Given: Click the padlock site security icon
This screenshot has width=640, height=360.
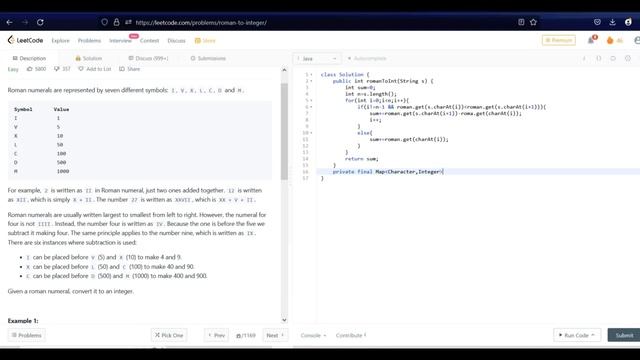Looking at the screenshot, I should point(116,22).
